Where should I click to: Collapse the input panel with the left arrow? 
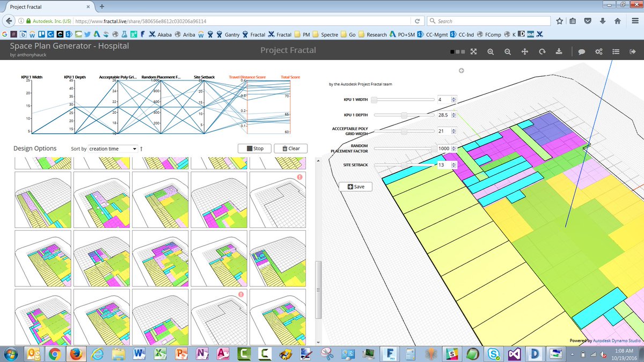[x=462, y=70]
